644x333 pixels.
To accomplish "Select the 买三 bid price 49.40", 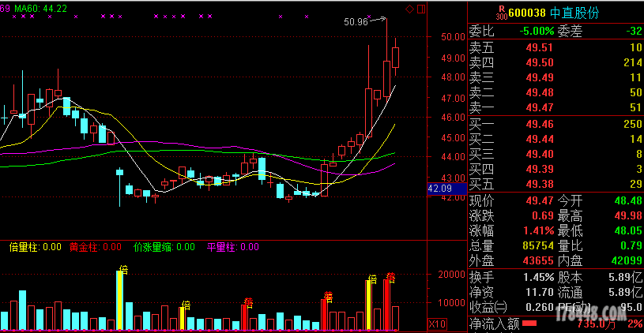I will (540, 154).
